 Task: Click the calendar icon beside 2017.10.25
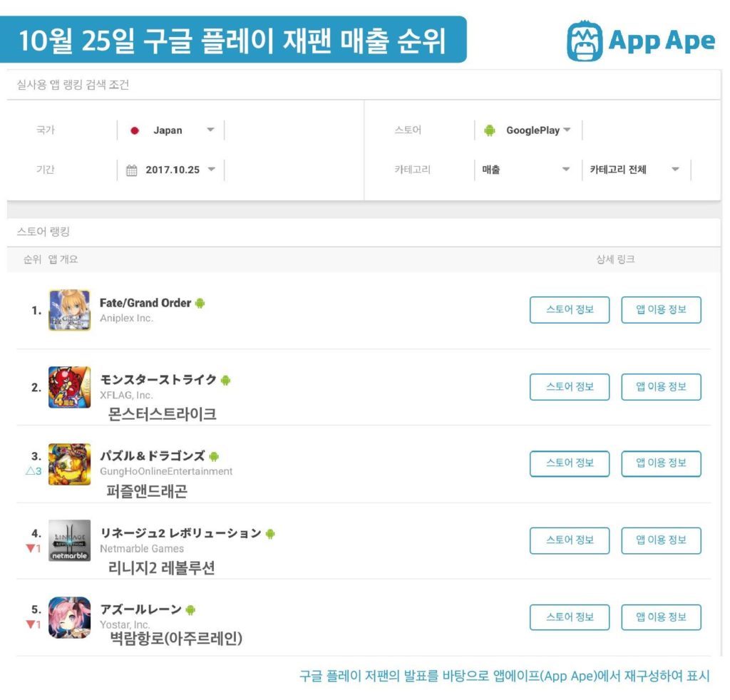point(132,170)
